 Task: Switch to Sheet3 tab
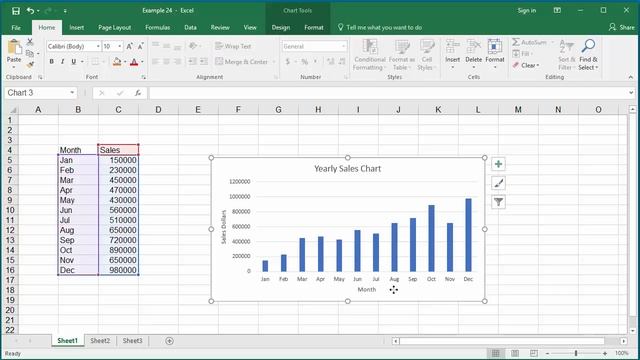tap(133, 341)
